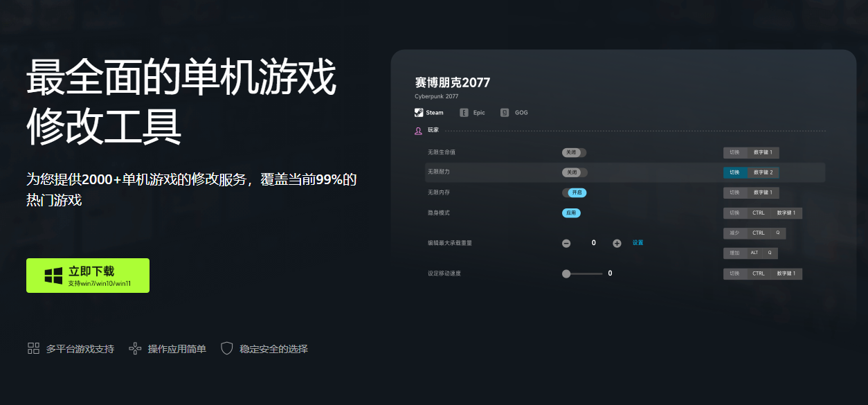Click the 增加 hotkey button

point(735,253)
